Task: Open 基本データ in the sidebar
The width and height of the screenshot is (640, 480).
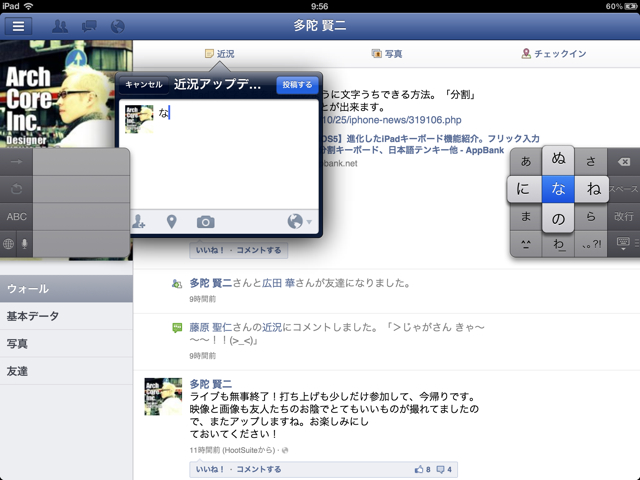Action: tap(66, 316)
